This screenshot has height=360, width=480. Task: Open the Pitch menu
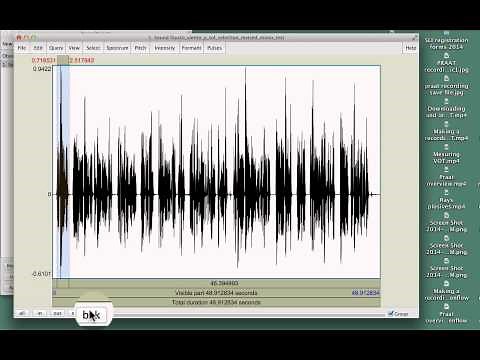[140, 48]
